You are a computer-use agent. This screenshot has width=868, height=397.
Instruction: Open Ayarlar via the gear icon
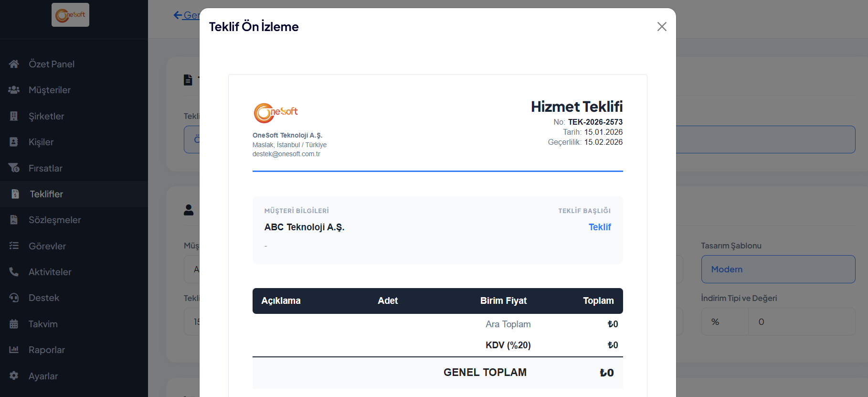[x=14, y=376]
